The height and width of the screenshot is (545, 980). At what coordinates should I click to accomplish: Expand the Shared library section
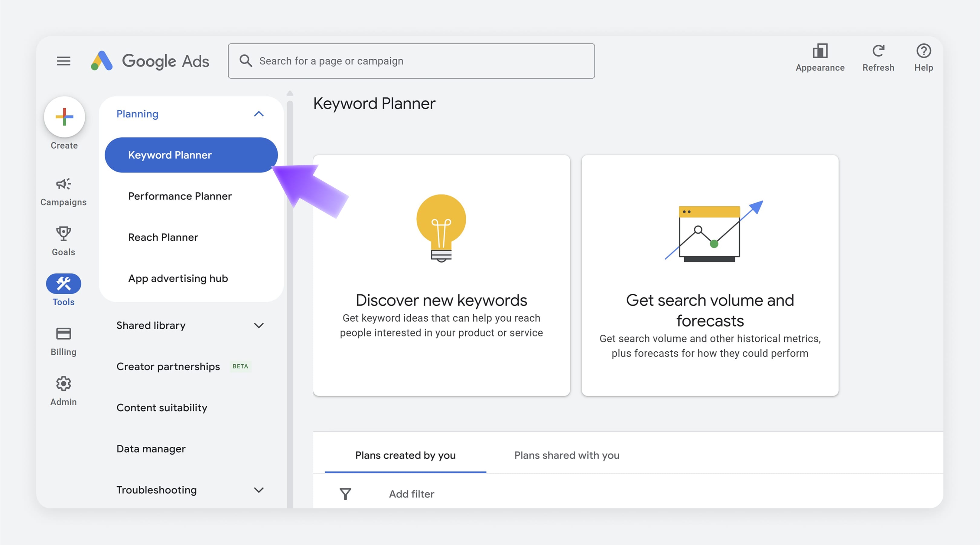coord(259,326)
